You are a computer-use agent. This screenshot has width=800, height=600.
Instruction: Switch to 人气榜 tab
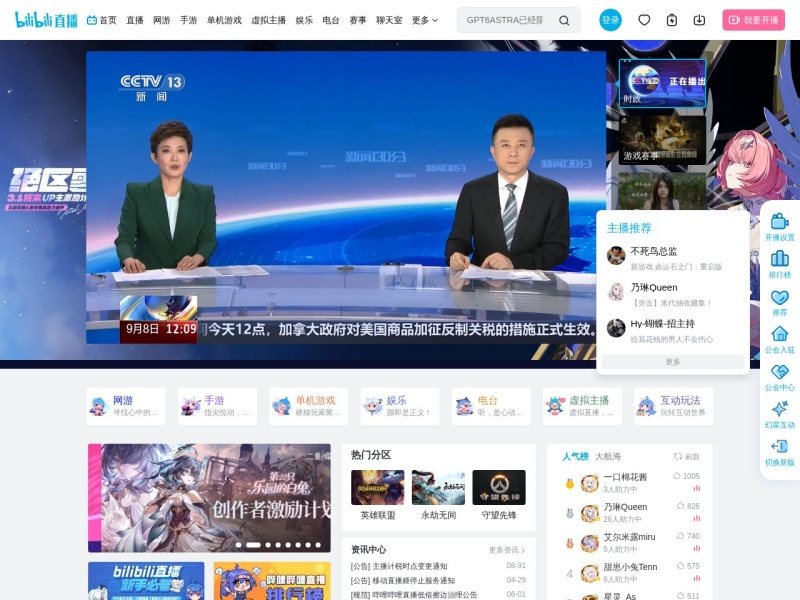pos(576,456)
